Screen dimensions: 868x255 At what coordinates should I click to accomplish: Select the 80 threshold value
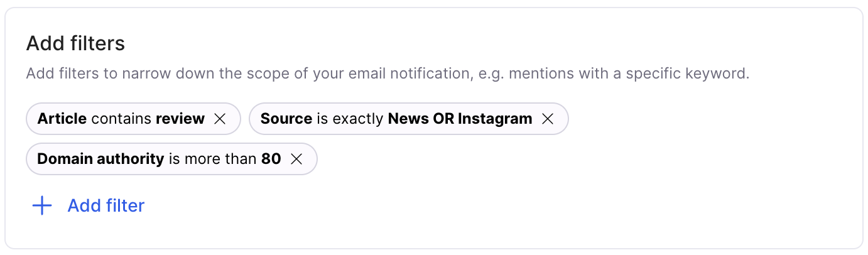[271, 159]
